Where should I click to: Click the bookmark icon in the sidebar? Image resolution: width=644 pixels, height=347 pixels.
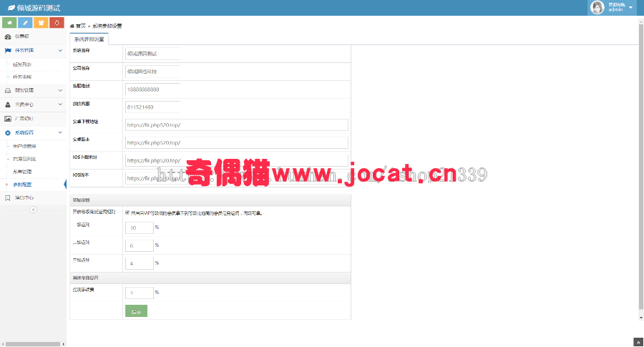7,198
